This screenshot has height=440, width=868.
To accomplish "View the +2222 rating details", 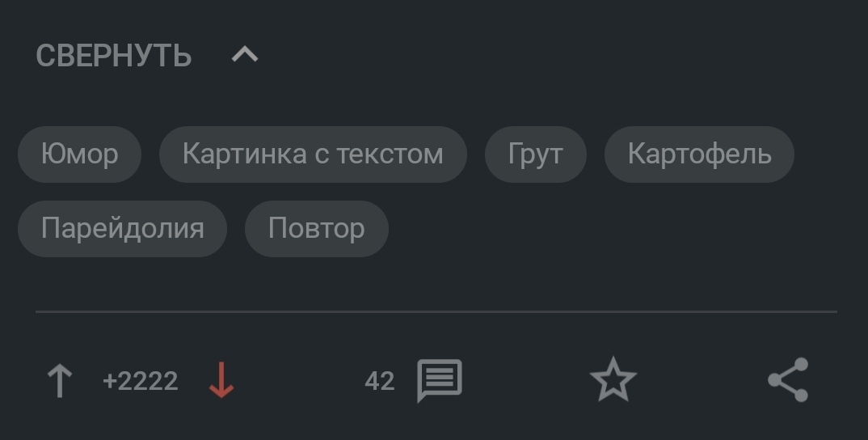I will click(140, 381).
